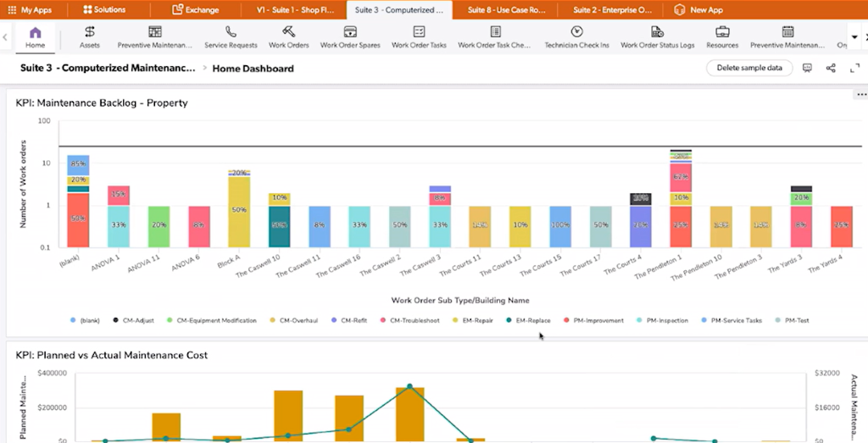The image size is (868, 443).
Task: Click the Block A yellow bar
Action: (239, 212)
